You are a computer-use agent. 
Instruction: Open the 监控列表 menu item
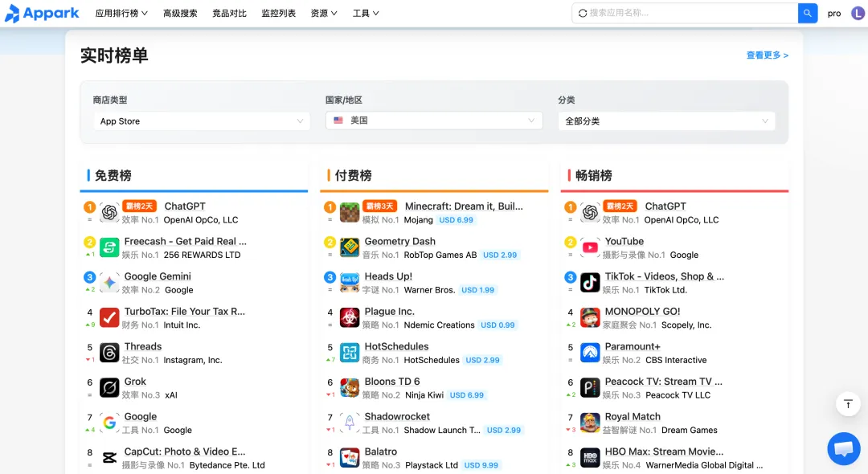pyautogui.click(x=278, y=14)
